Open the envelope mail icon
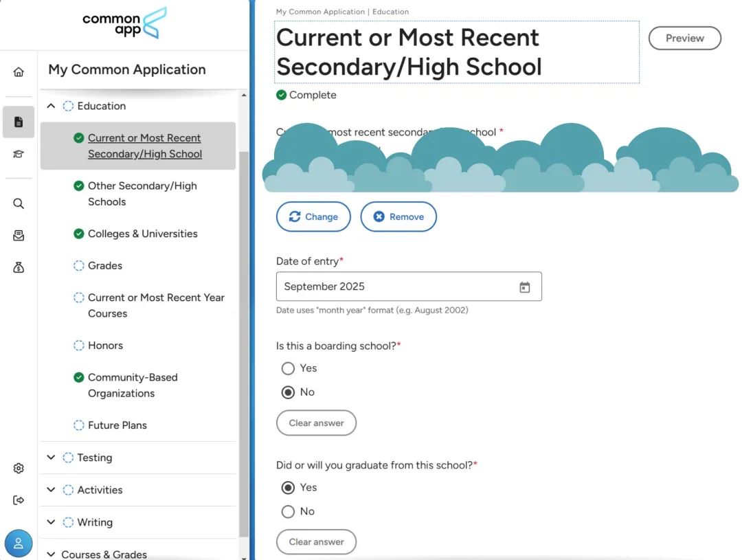742x560 pixels. point(19,235)
